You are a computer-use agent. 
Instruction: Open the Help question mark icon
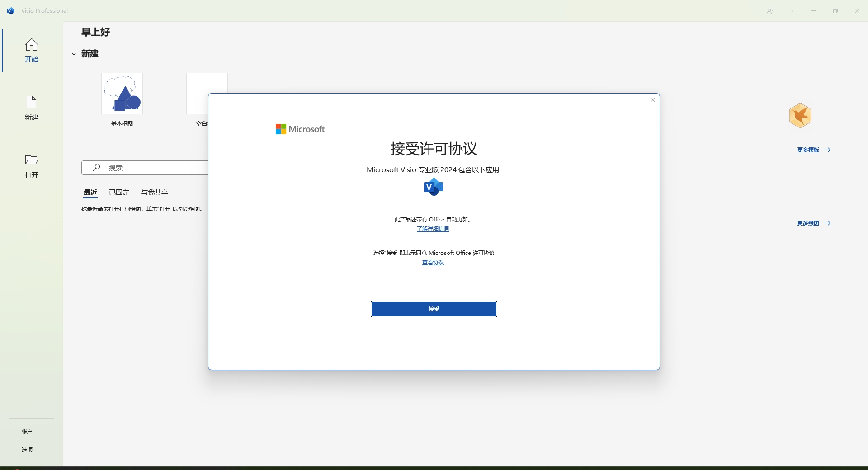tap(792, 11)
